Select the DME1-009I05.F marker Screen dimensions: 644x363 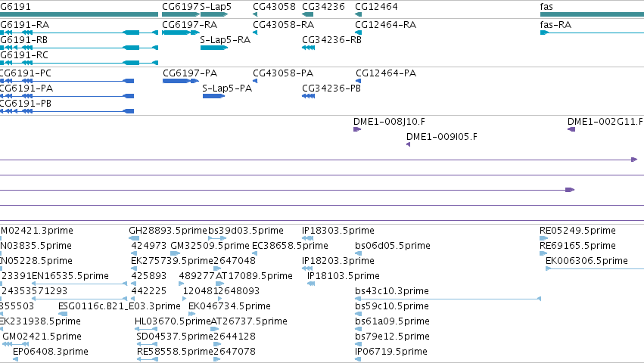[408, 144]
